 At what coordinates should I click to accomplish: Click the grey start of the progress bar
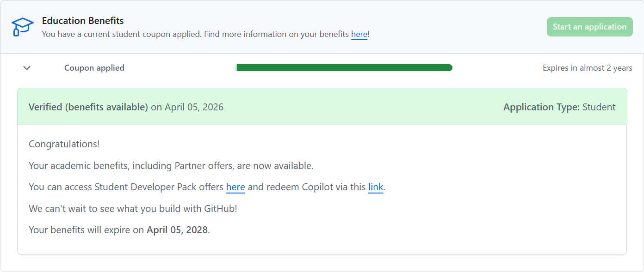[236, 68]
